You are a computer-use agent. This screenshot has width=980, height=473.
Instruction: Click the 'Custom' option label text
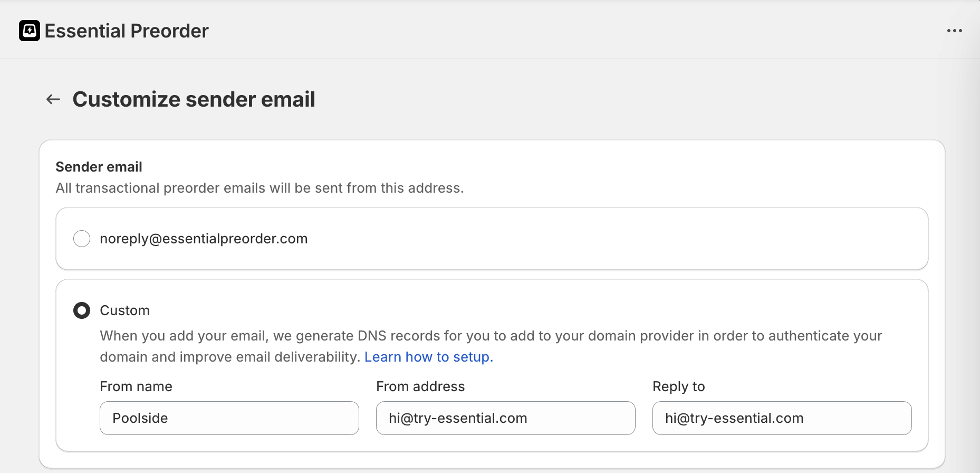tap(125, 310)
